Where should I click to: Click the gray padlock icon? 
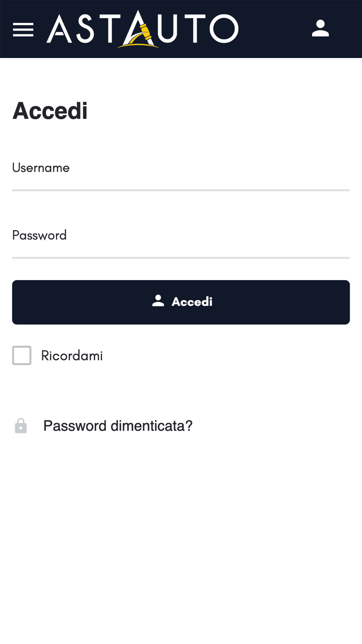click(x=21, y=426)
